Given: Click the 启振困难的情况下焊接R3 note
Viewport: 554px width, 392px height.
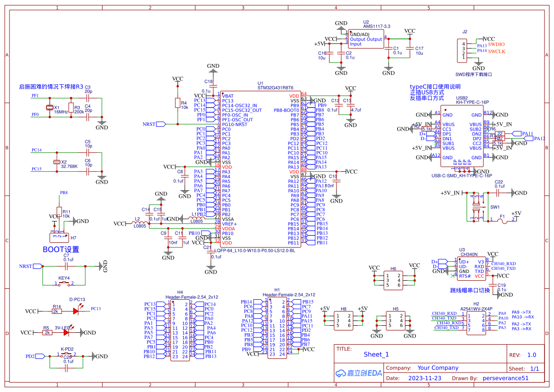Looking at the screenshot, I should click(51, 87).
